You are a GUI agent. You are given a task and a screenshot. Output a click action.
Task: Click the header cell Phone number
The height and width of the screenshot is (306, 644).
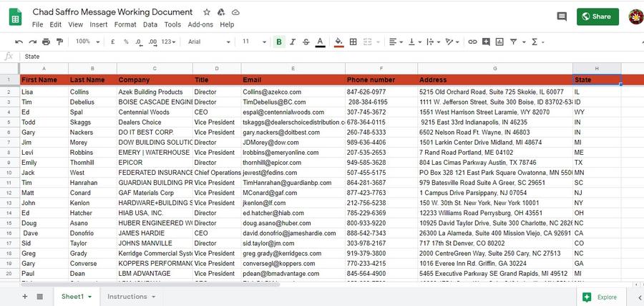coord(381,80)
